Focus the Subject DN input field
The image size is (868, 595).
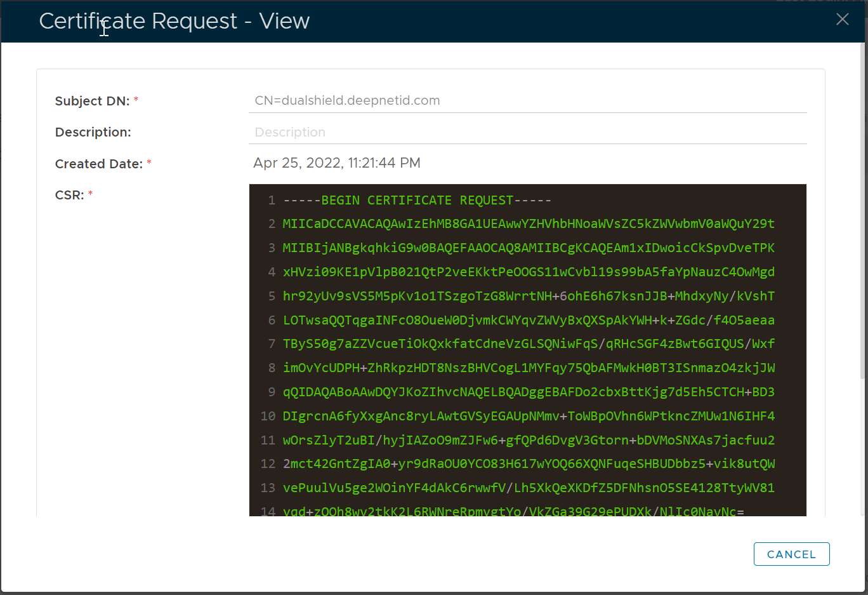[527, 100]
